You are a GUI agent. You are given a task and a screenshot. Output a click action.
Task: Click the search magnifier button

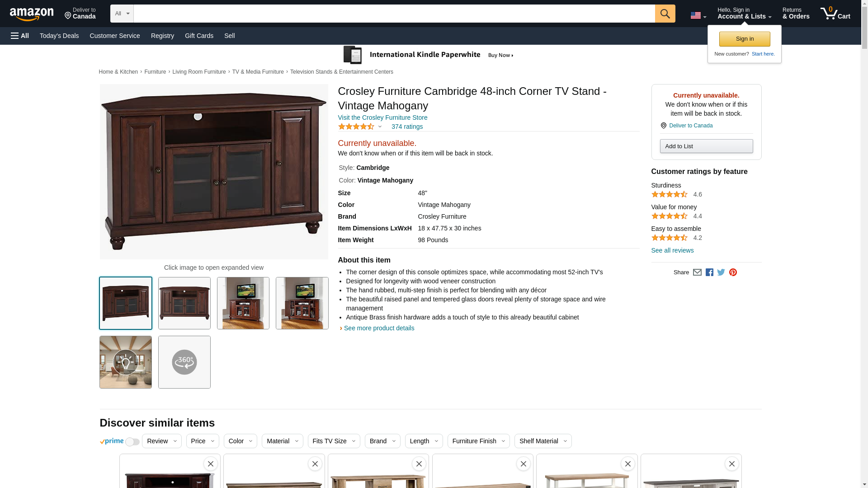(665, 14)
